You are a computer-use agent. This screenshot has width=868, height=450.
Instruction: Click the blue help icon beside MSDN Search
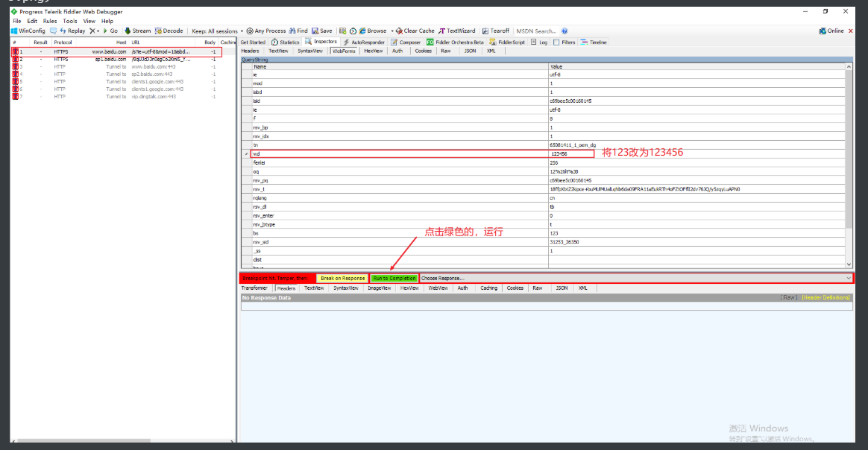click(564, 31)
